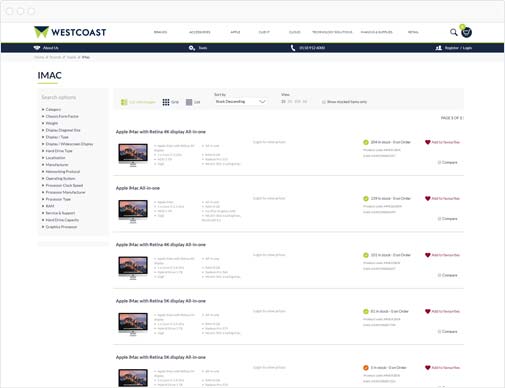This screenshot has height=388, width=505.
Task: Tick Compare for 204 in stock iMac
Action: pyautogui.click(x=439, y=162)
